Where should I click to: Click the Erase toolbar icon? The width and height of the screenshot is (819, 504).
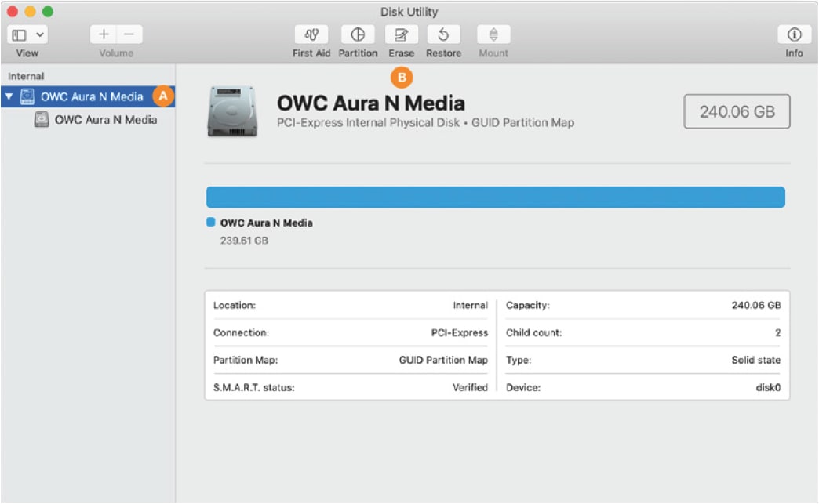(x=402, y=35)
